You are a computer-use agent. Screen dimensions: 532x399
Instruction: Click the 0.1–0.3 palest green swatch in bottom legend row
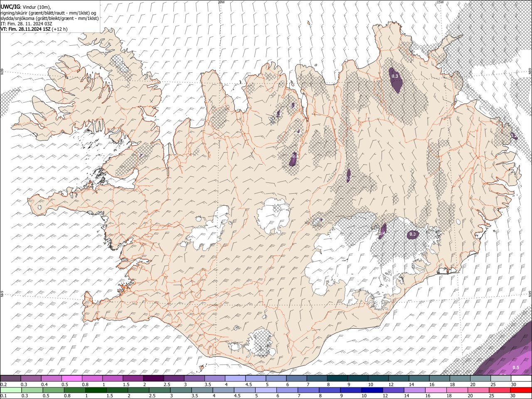11,390
